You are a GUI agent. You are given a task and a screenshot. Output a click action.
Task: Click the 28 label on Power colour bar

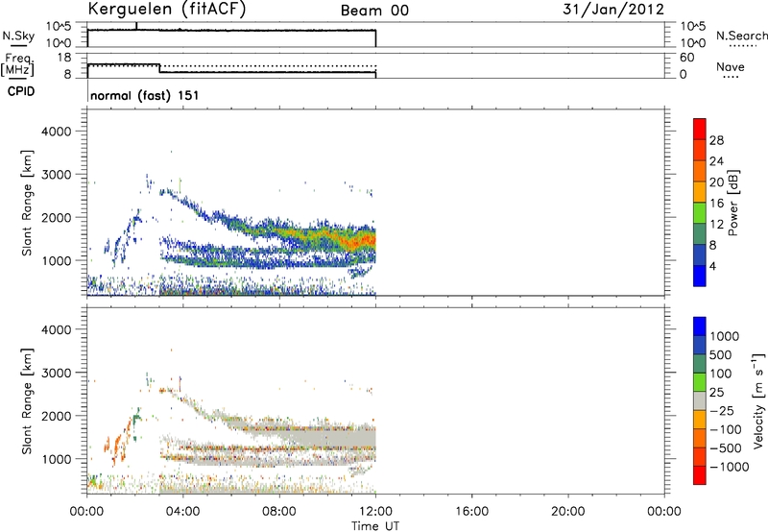click(716, 140)
